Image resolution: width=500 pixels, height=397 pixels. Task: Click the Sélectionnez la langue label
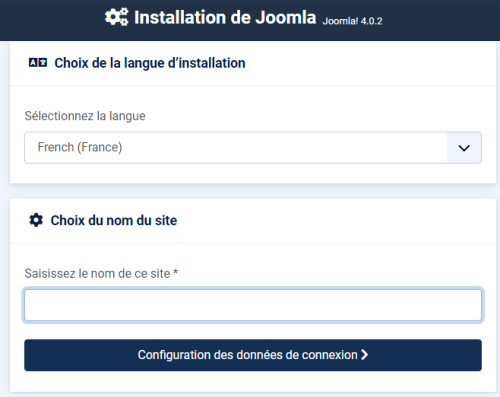[x=85, y=116]
